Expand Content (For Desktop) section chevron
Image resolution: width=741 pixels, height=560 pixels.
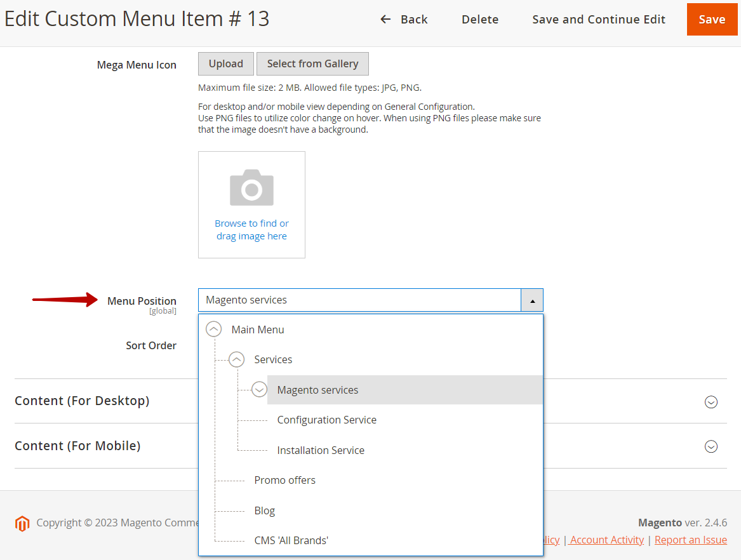point(711,402)
